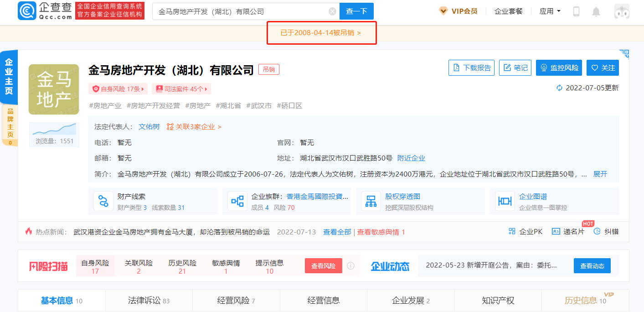Click the 附近企业 link

pos(411,158)
